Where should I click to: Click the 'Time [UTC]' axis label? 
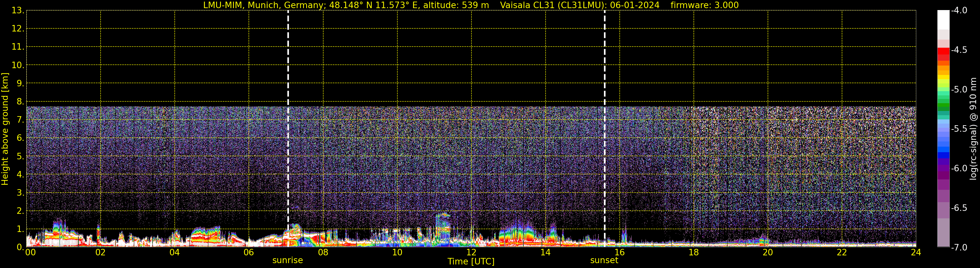click(471, 262)
